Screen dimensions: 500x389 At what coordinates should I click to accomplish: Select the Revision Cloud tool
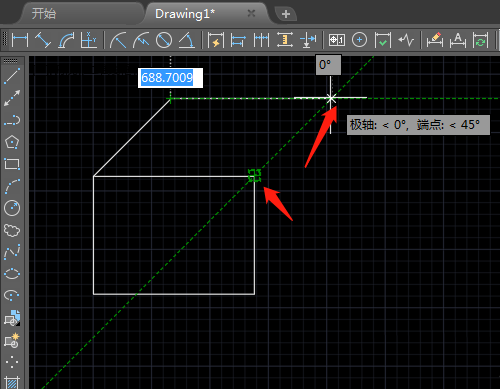(12, 230)
